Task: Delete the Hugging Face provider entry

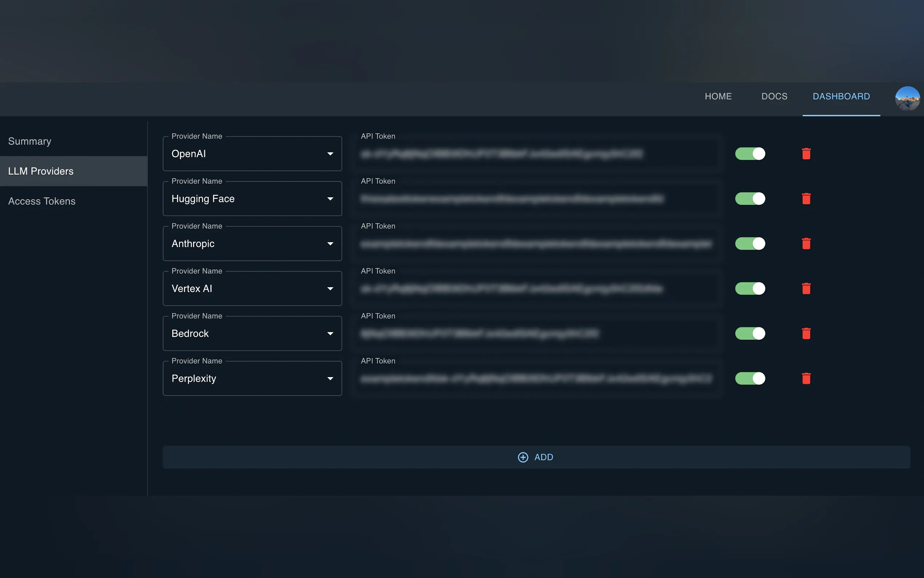Action: point(806,199)
